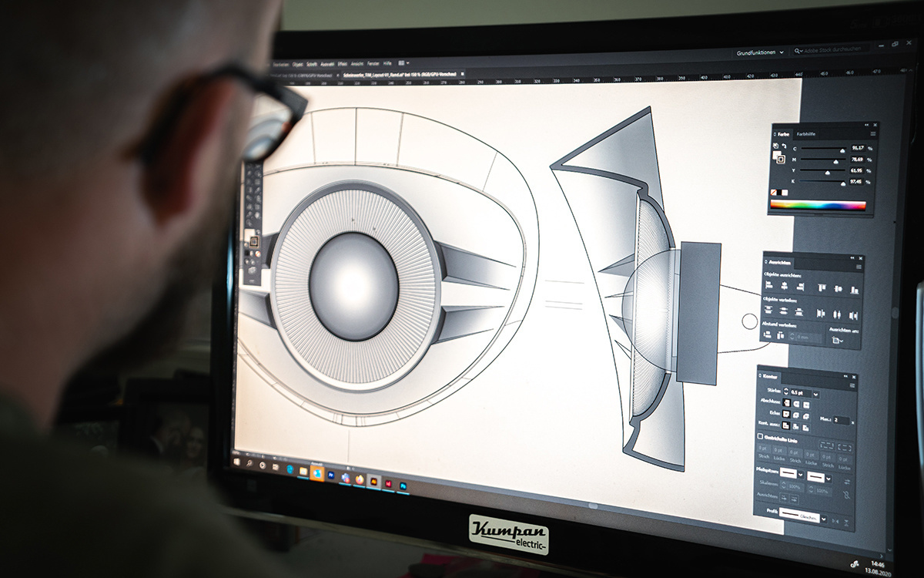
Task: Click vertical align bottom icon in Ausrichten
Action: (855, 291)
